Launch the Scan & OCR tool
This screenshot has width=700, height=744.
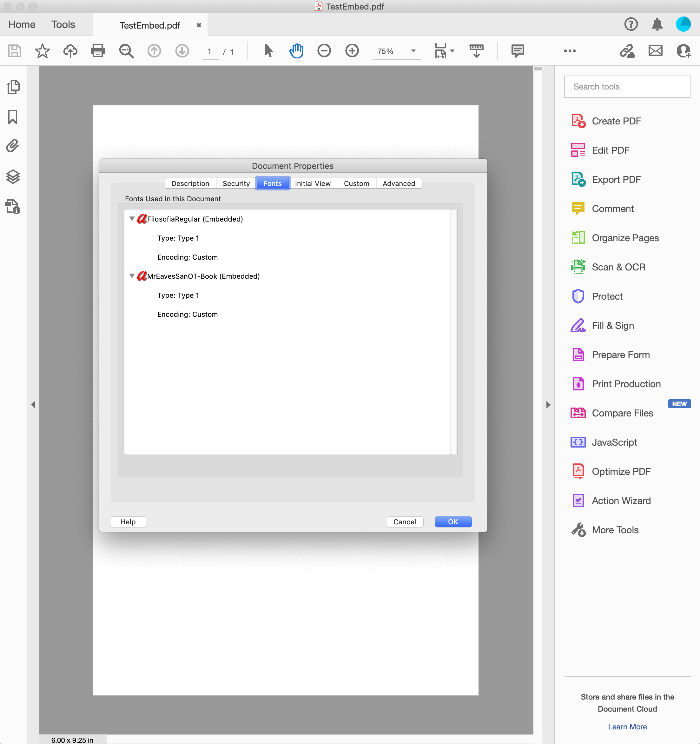[x=618, y=267]
